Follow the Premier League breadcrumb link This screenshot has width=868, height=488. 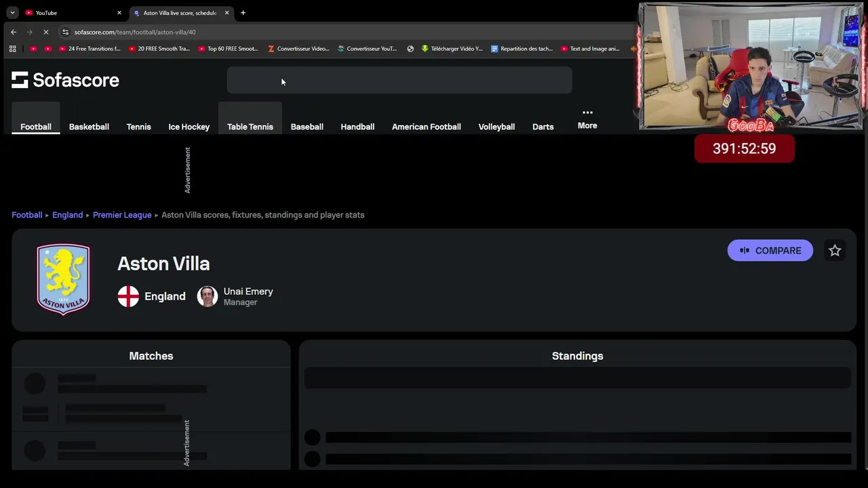tap(122, 215)
